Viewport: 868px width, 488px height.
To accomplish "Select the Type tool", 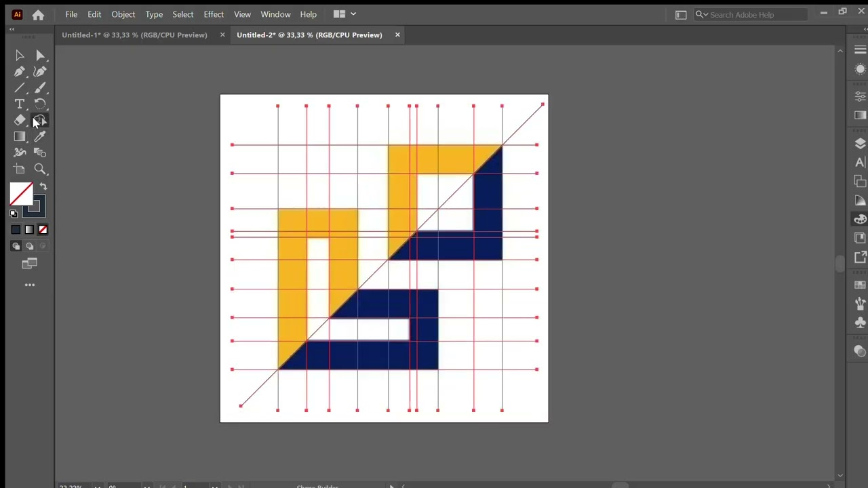I will point(20,104).
